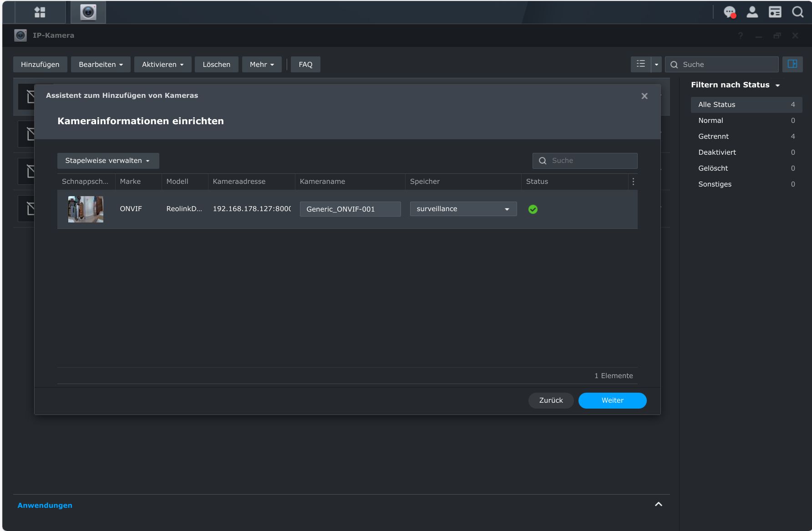Open the chat notifications icon
This screenshot has height=531, width=812.
point(730,12)
